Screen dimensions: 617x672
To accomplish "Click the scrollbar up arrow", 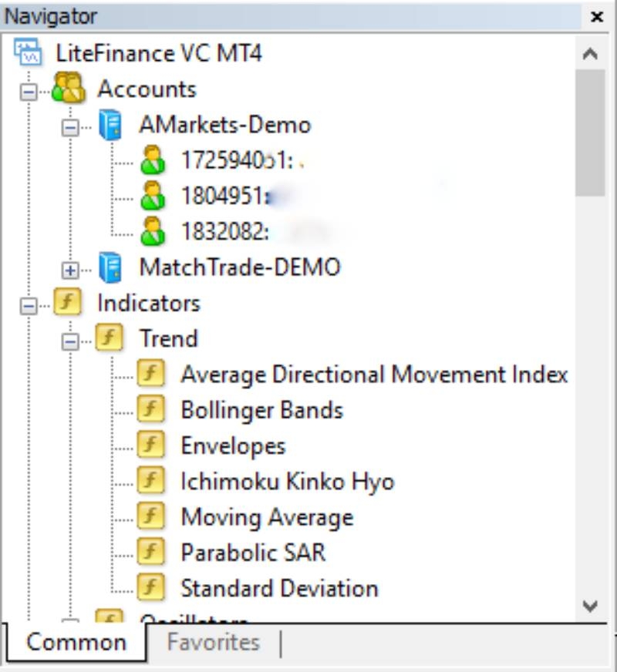I will click(x=591, y=54).
